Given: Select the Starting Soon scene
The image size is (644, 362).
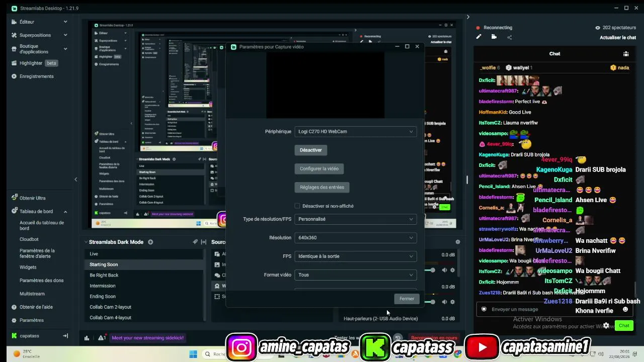Looking at the screenshot, I should [144, 264].
